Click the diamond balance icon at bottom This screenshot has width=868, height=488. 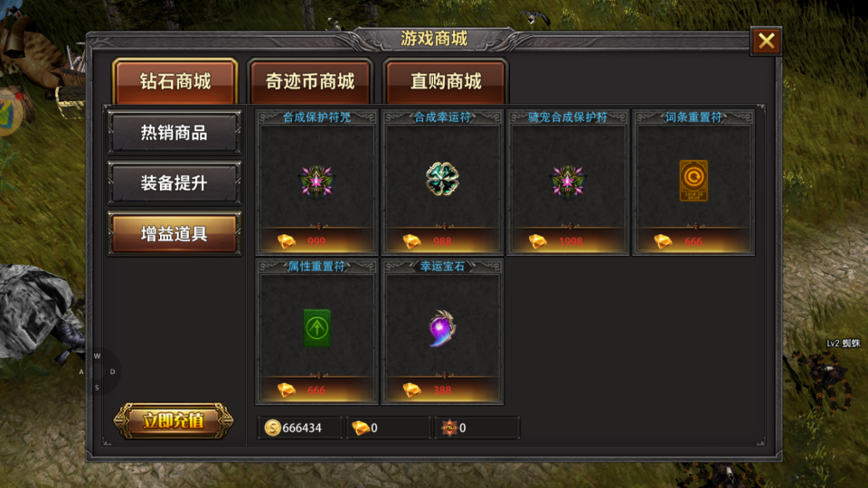click(361, 427)
